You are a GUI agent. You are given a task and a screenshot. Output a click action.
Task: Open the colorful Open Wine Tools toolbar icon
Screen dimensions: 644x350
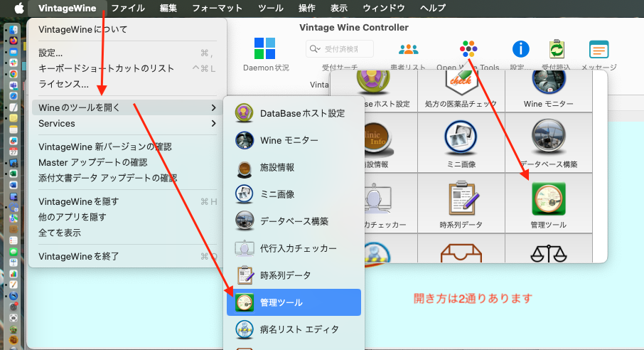point(468,49)
